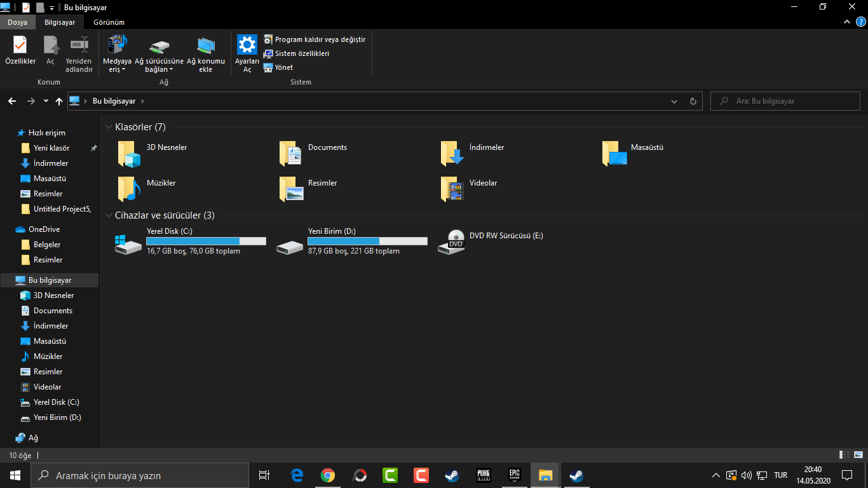Switch to the Görünüm ribbon tab

tap(109, 22)
